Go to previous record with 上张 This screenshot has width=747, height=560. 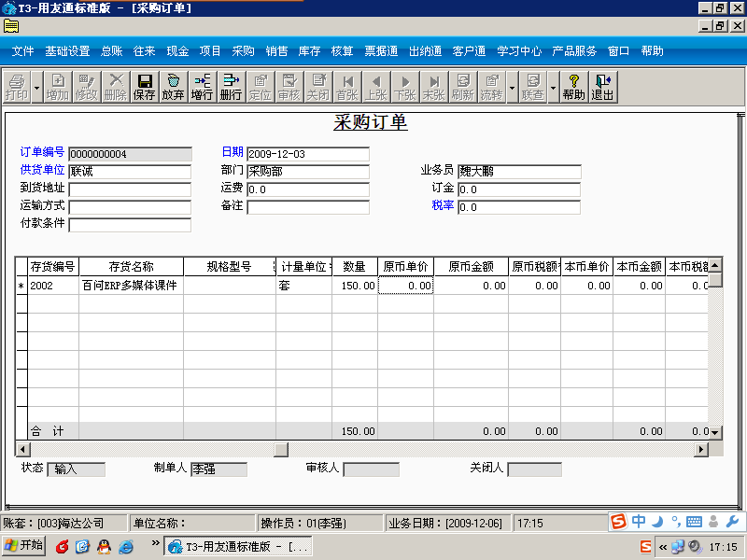pyautogui.click(x=376, y=87)
